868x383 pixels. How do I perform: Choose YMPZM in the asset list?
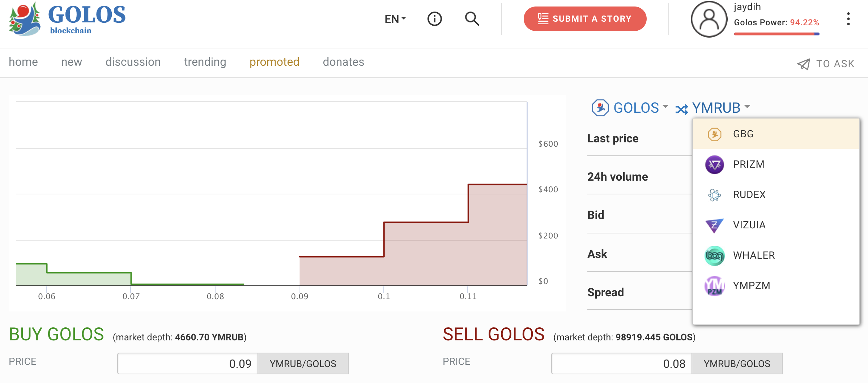pyautogui.click(x=751, y=286)
